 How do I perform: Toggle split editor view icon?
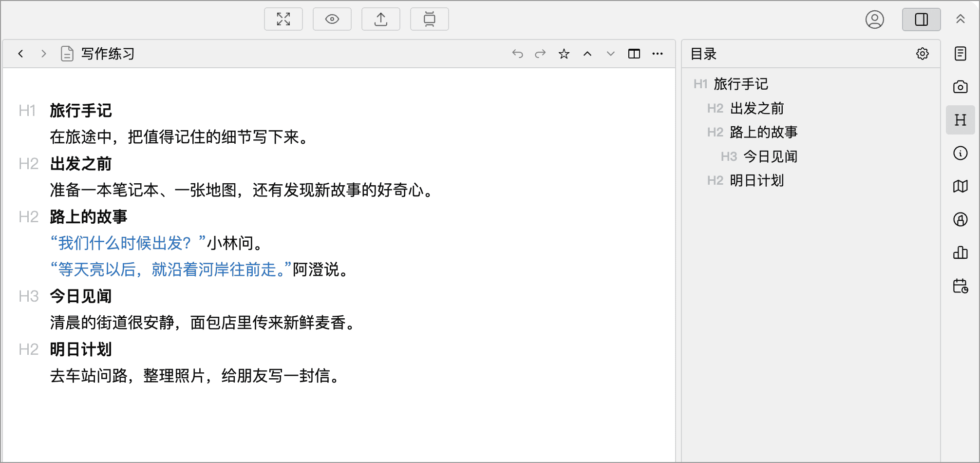click(x=634, y=54)
